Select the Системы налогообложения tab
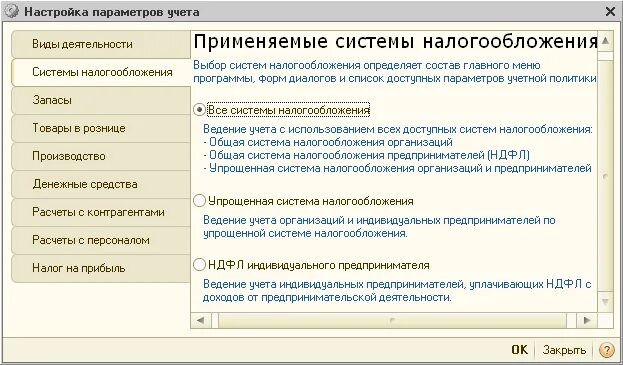The image size is (623, 365). tap(101, 72)
